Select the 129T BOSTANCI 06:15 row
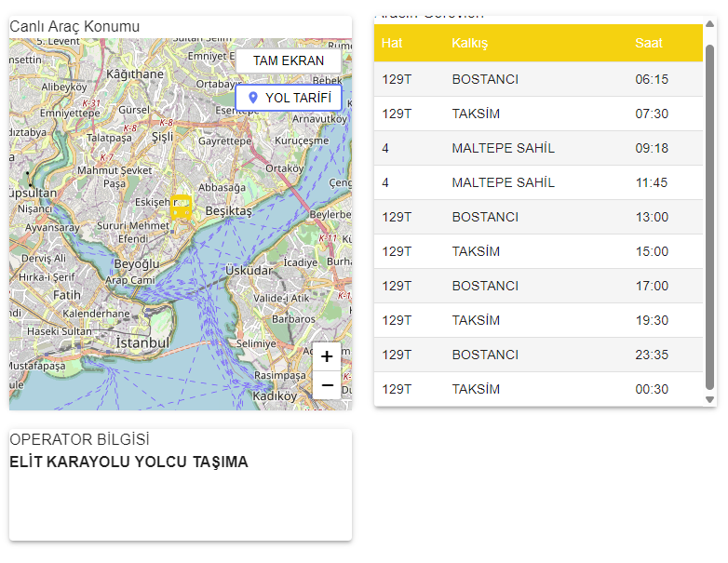728x563 pixels. tap(538, 79)
